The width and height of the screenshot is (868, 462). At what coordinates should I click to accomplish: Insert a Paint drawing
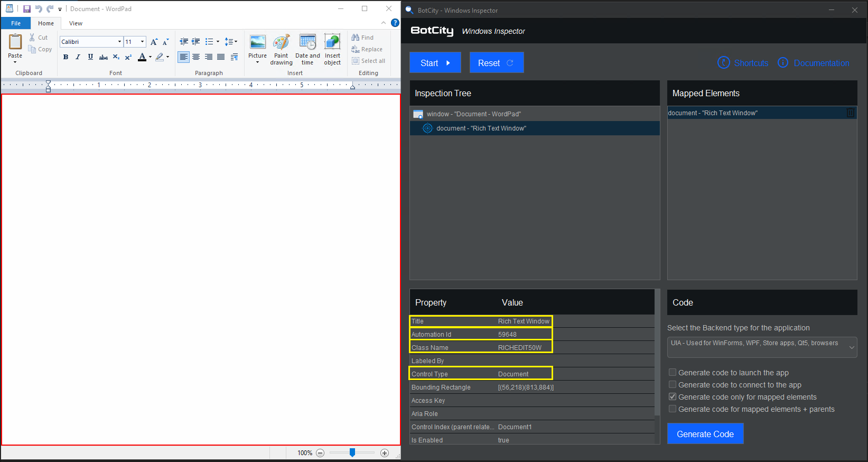pos(282,49)
